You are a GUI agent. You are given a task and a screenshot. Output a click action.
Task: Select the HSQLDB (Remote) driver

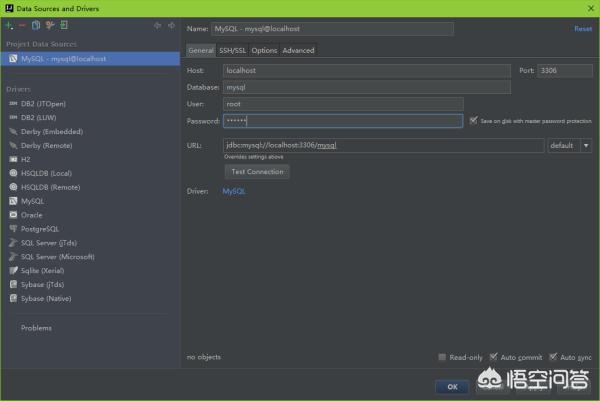pos(51,187)
